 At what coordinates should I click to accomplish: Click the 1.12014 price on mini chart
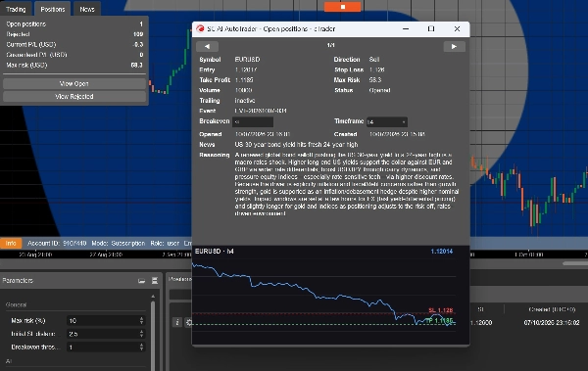pos(442,251)
